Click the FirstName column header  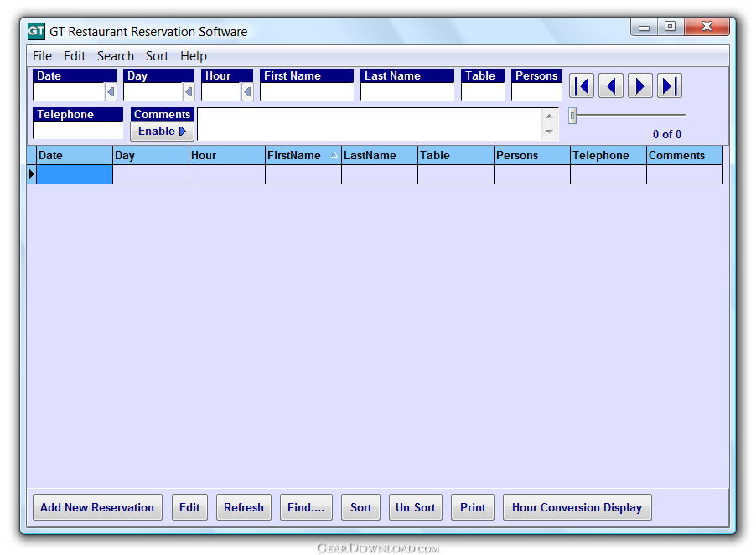(303, 155)
